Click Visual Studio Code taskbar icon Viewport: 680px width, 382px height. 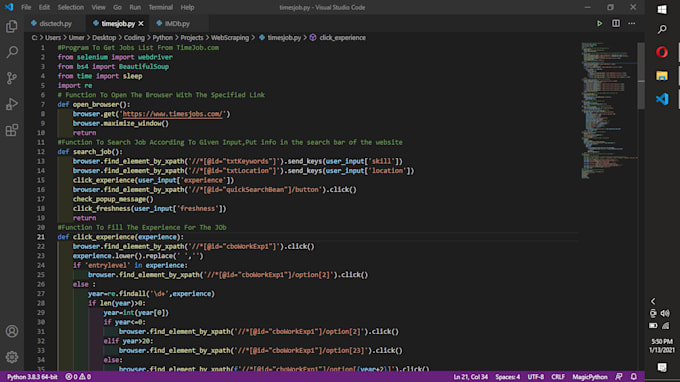tap(662, 99)
